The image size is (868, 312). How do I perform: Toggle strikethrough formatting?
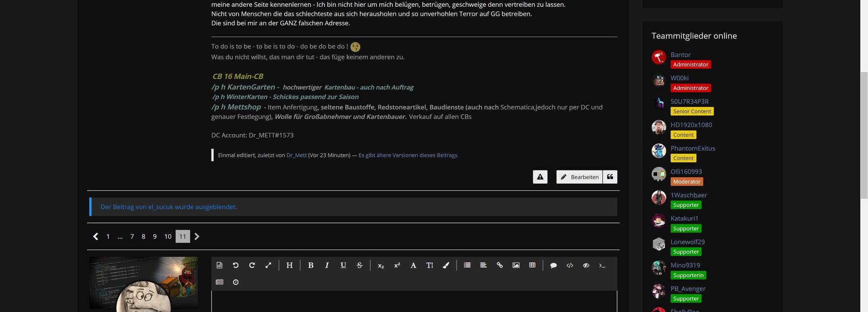359,265
